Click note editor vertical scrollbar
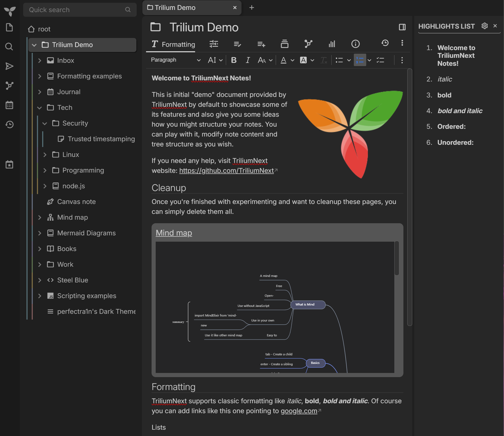 tap(409, 197)
